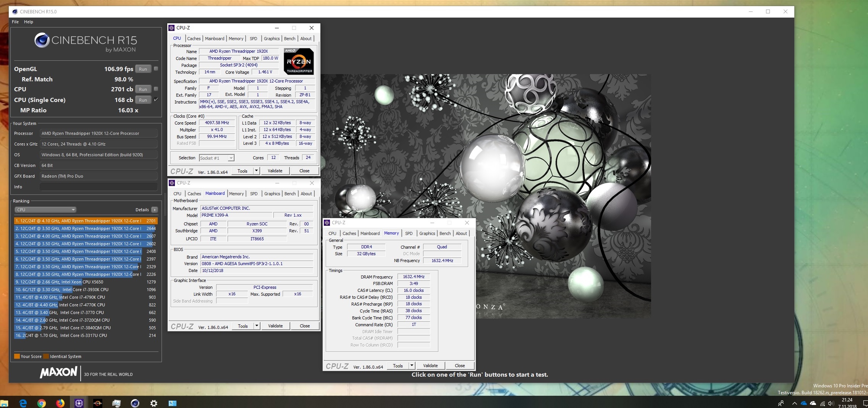The width and height of the screenshot is (868, 408).
Task: Click the GFX Board Radeon Pro Duo field
Action: (x=99, y=176)
